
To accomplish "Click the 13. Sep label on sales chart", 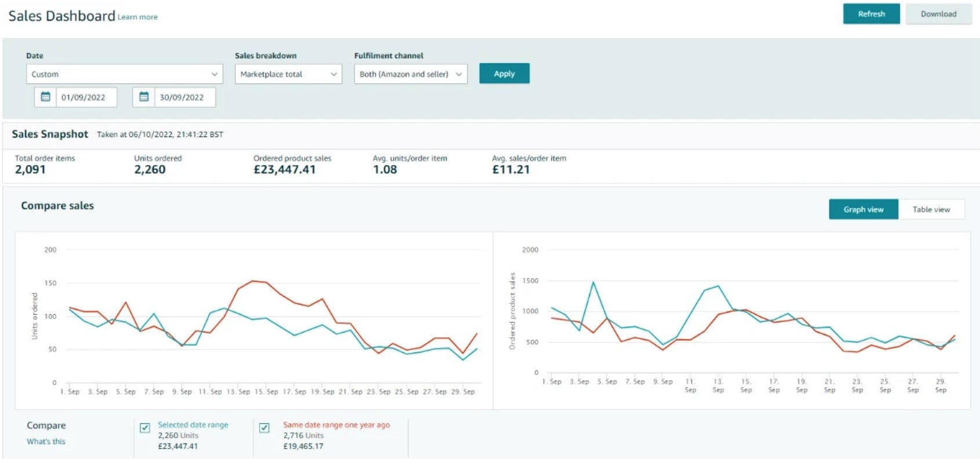I will pyautogui.click(x=718, y=385).
